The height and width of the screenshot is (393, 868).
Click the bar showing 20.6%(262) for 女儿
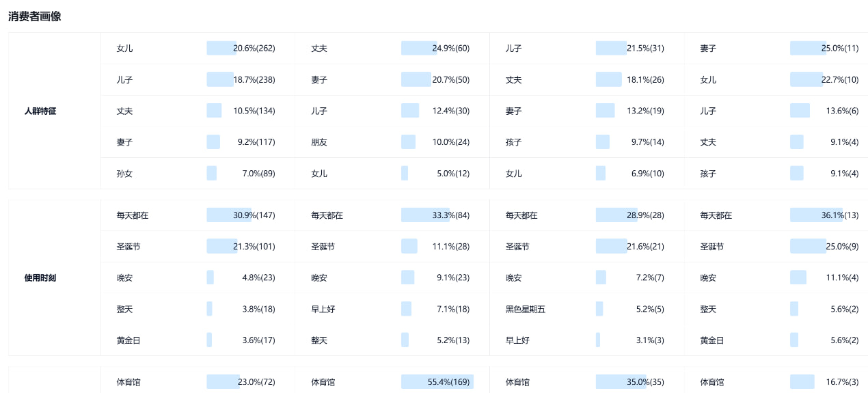click(221, 48)
